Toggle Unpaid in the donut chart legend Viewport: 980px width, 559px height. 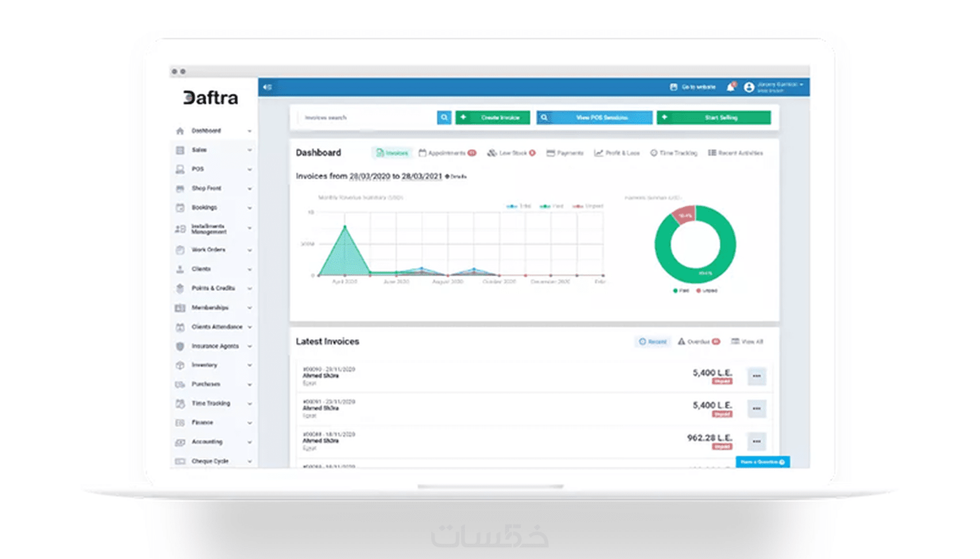pos(707,290)
